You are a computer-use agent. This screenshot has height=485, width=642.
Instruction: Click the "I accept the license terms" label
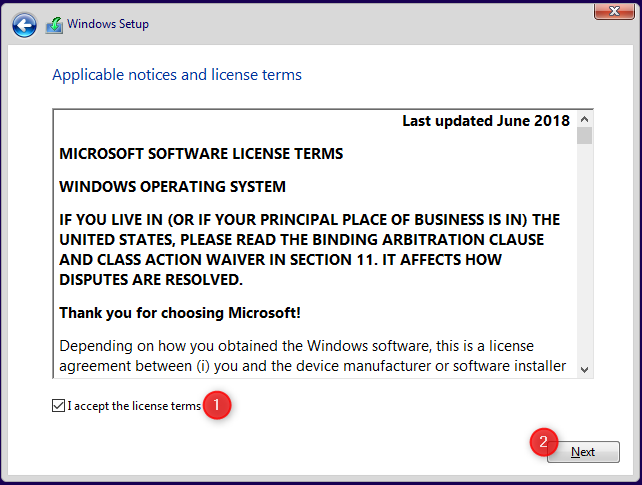click(x=134, y=406)
